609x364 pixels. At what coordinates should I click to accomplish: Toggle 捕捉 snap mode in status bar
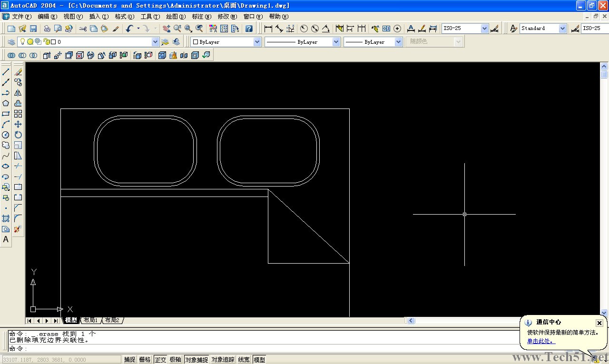pyautogui.click(x=130, y=360)
